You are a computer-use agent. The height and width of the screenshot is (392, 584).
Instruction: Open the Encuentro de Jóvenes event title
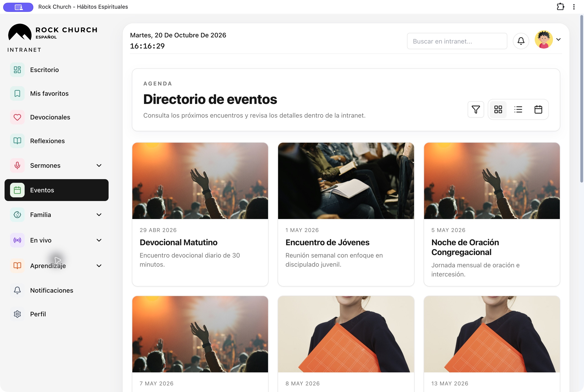[327, 242]
